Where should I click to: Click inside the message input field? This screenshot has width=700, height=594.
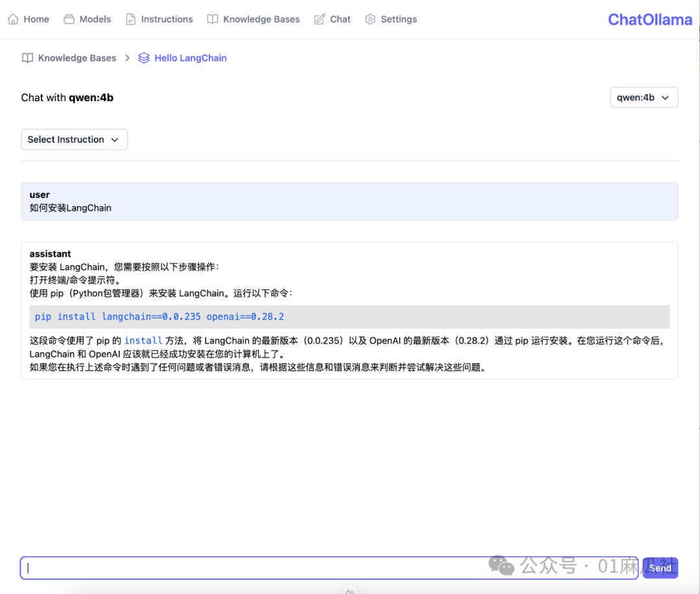point(259,567)
